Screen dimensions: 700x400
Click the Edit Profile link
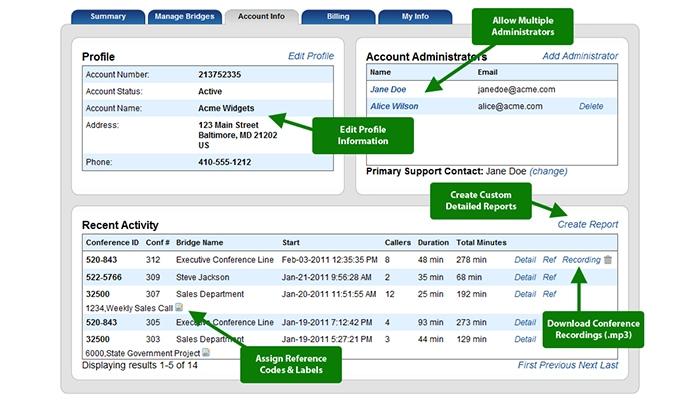pyautogui.click(x=311, y=56)
